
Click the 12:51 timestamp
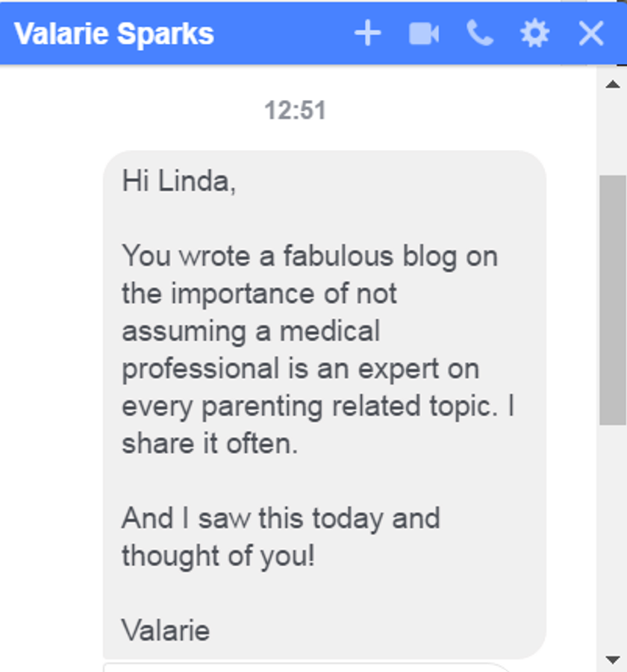(295, 111)
